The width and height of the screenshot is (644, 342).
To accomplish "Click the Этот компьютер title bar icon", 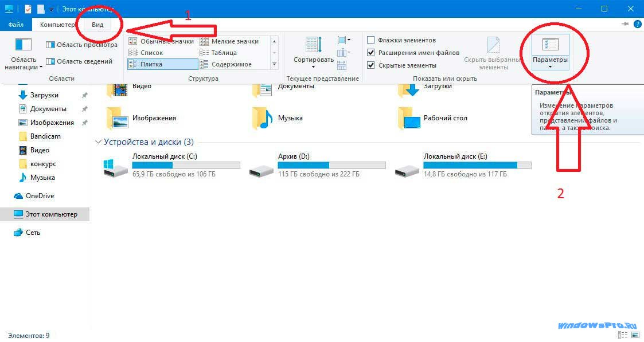I will click(9, 9).
